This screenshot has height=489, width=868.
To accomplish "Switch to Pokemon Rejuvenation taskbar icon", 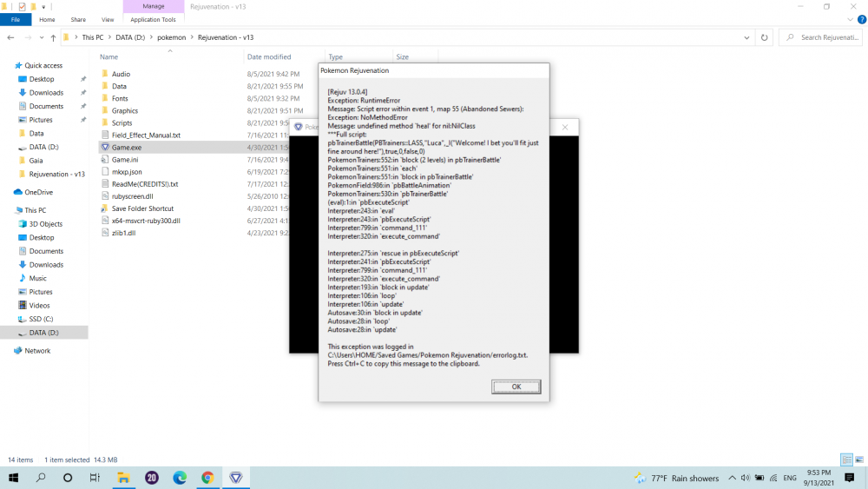I will point(236,478).
